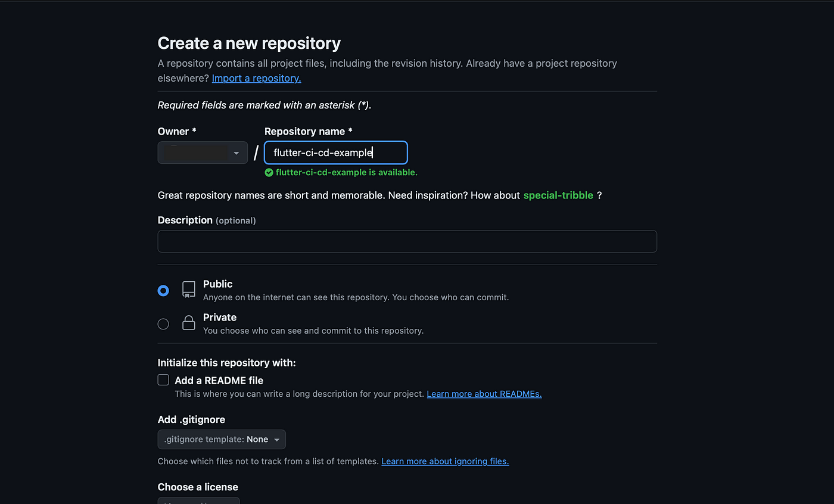The width and height of the screenshot is (834, 504).
Task: Use the special-tribble name suggestion
Action: 558,195
